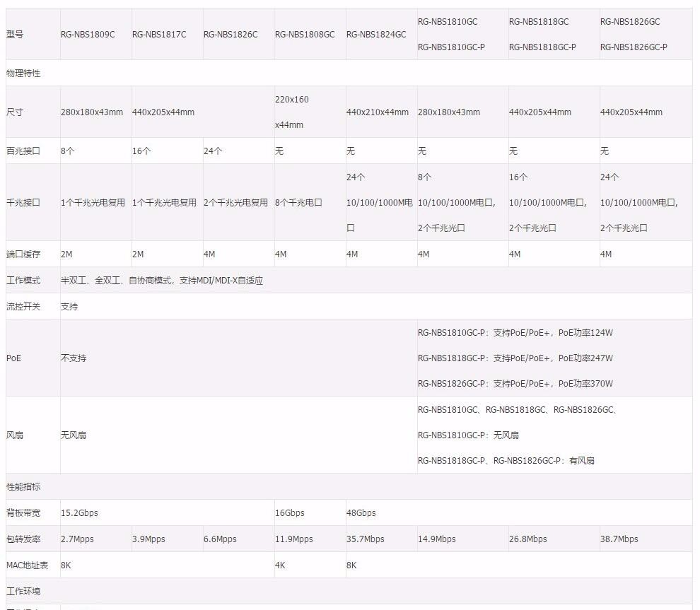700x610 pixels.
Task: Click the "流控开关" row label
Action: tap(23, 306)
